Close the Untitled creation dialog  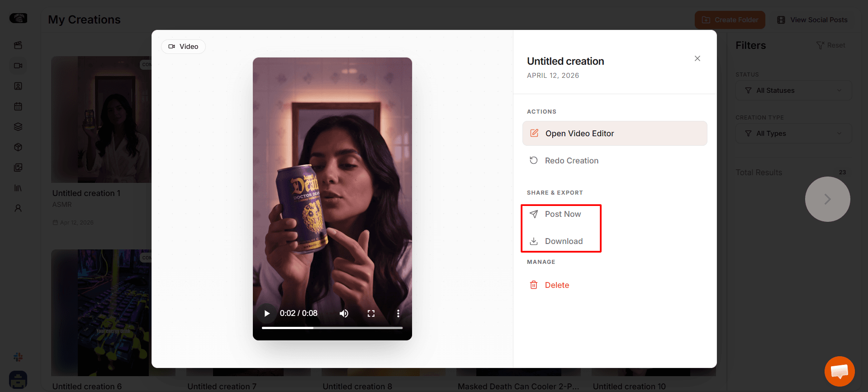[697, 58]
